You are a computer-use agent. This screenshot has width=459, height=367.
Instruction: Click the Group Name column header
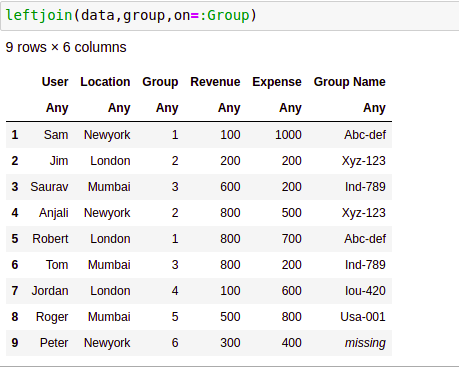click(350, 82)
